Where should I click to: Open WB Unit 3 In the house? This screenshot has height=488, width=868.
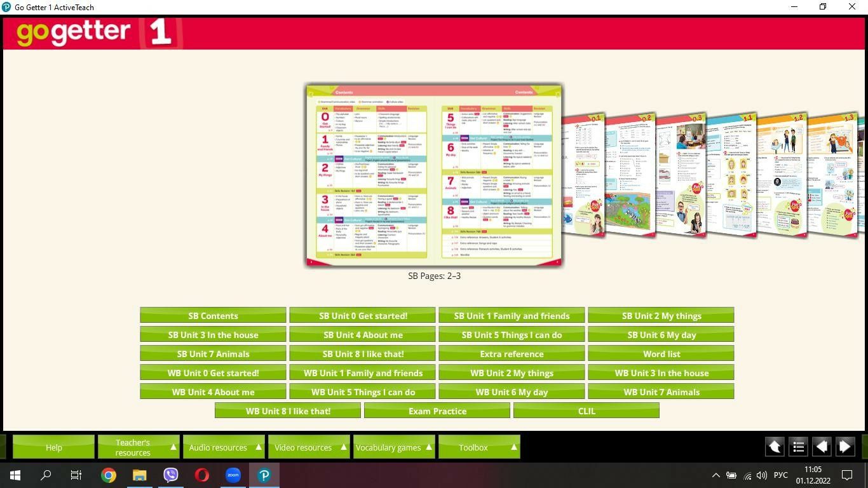click(x=661, y=372)
